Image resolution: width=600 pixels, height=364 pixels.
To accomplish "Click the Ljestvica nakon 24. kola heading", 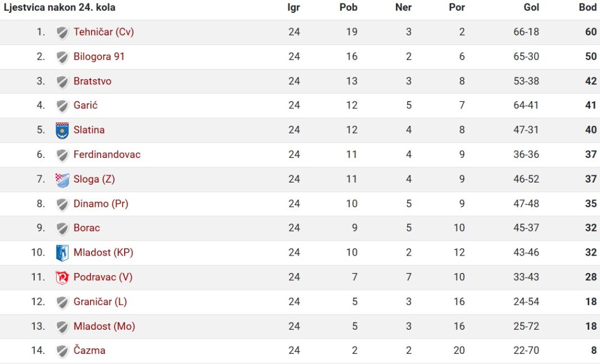I will tap(60, 7).
